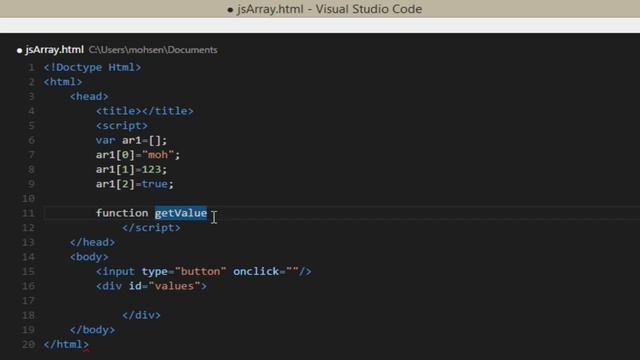Click the opening <head> tag
Image resolution: width=640 pixels, height=360 pixels.
pyautogui.click(x=89, y=97)
